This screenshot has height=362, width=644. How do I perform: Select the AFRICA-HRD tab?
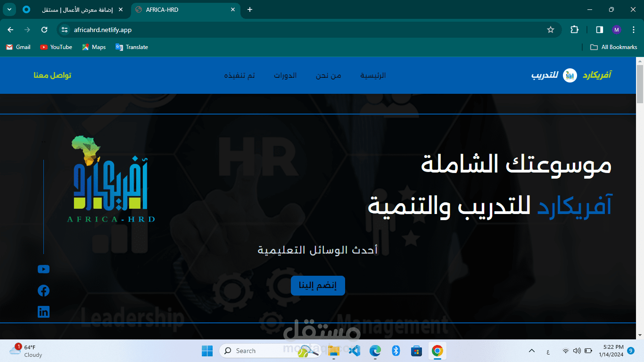185,9
